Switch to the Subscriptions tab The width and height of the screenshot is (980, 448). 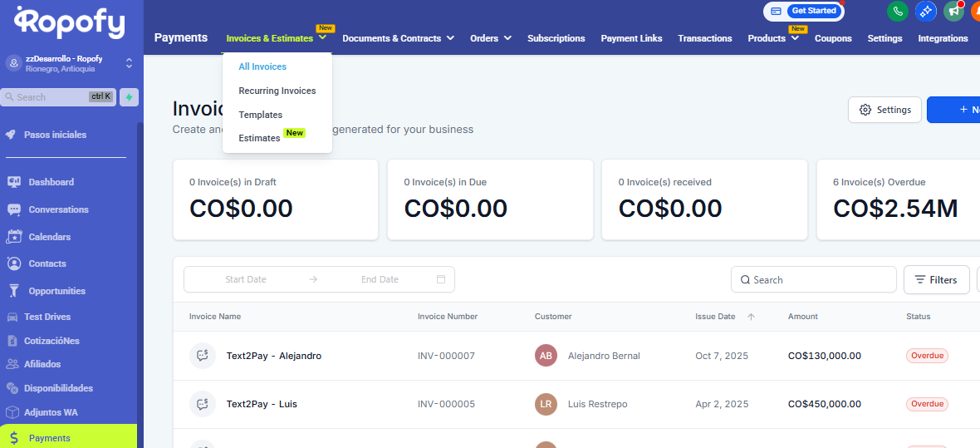[x=556, y=38]
